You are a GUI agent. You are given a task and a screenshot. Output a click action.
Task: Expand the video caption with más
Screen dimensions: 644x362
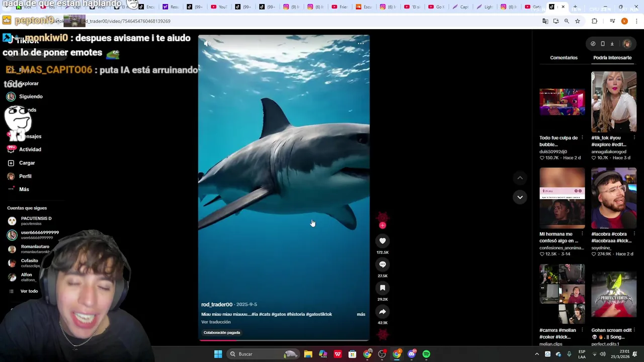pyautogui.click(x=361, y=314)
